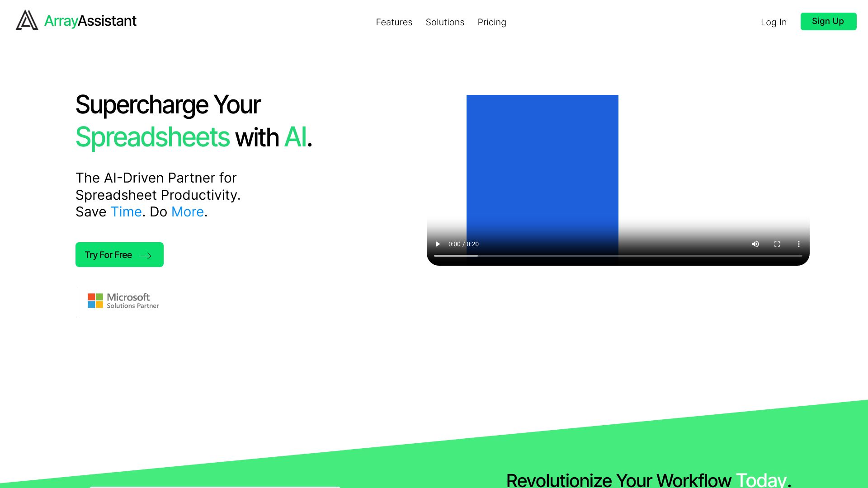Click the fullscreen icon on video
The width and height of the screenshot is (868, 488).
[x=777, y=244]
